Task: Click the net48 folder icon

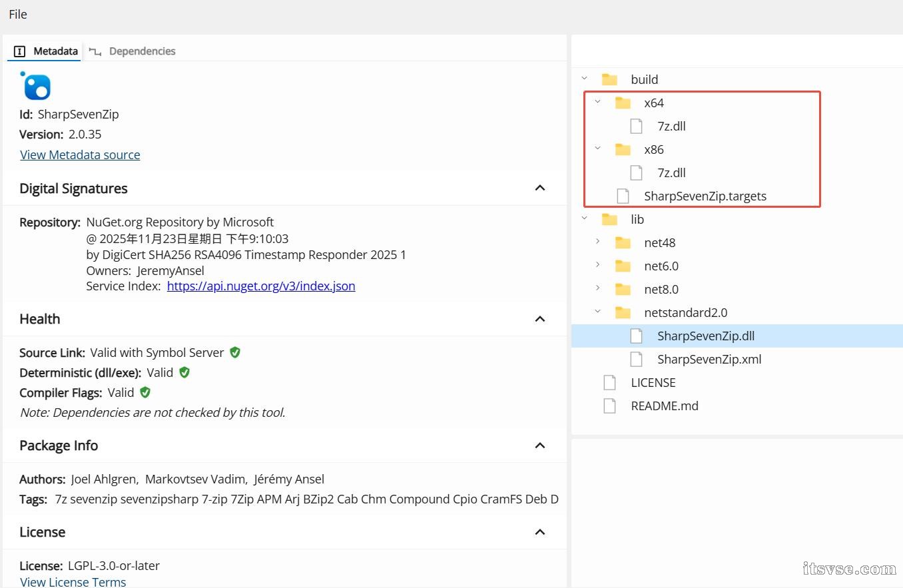Action: point(623,242)
